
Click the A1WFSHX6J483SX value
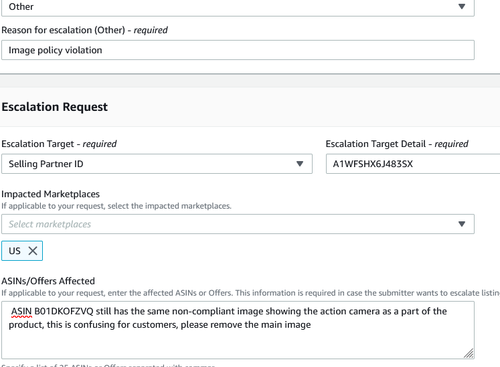[373, 164]
